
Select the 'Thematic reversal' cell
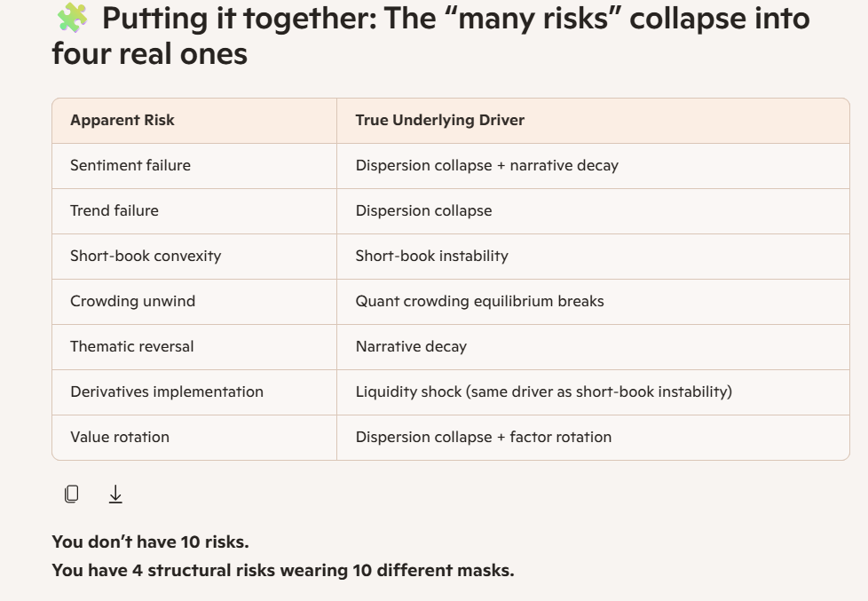(x=194, y=347)
